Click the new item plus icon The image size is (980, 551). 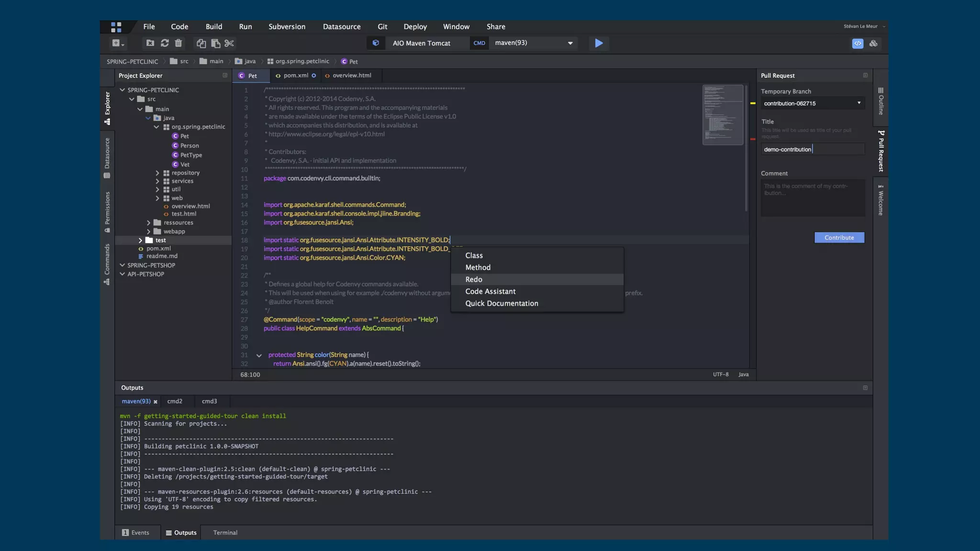tap(117, 43)
